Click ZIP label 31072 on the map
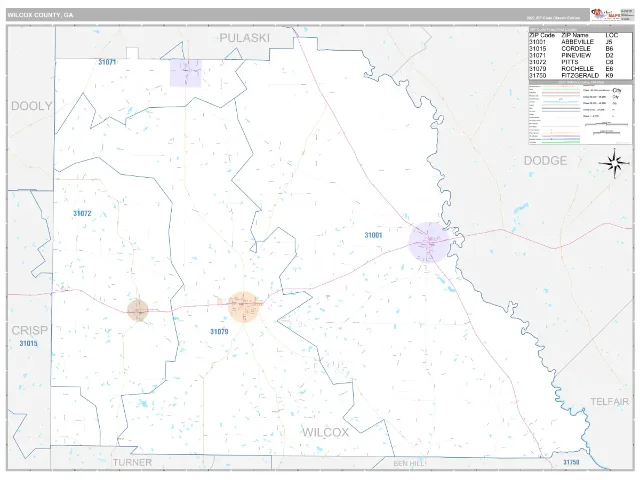Screen dimensions: 640x480 tap(82, 213)
